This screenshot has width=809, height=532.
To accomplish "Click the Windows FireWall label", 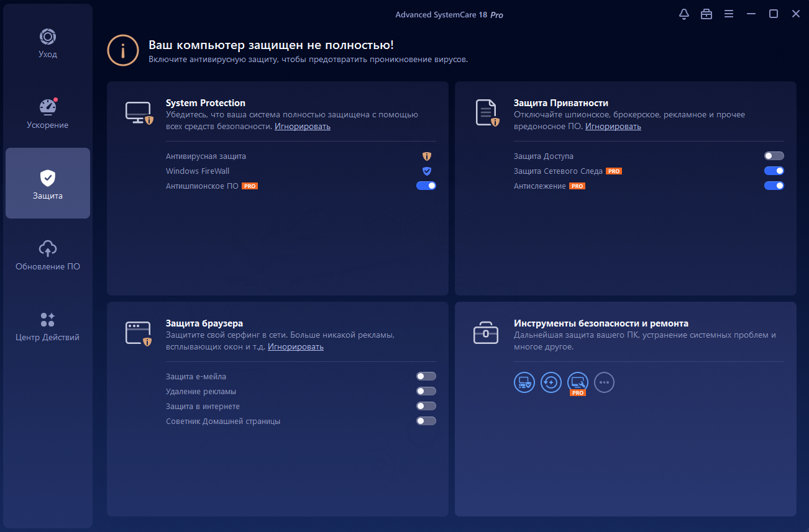I will 198,171.
